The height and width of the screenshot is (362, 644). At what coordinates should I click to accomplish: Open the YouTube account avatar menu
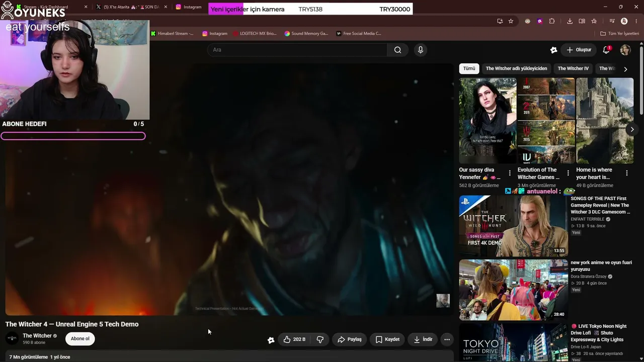click(x=625, y=50)
